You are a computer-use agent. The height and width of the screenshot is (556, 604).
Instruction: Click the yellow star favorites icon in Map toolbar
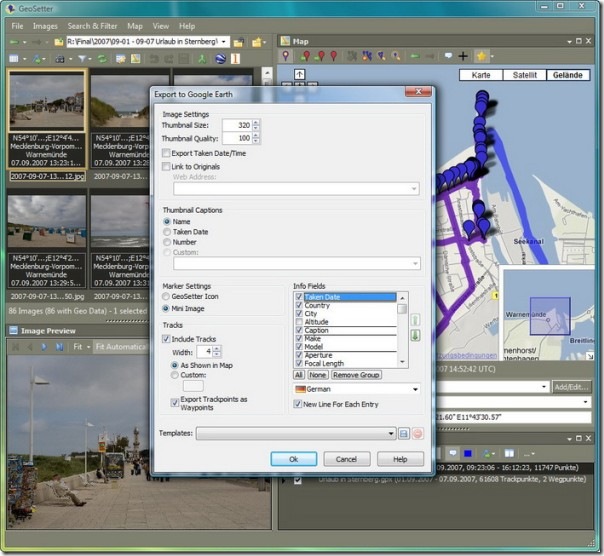coord(481,56)
